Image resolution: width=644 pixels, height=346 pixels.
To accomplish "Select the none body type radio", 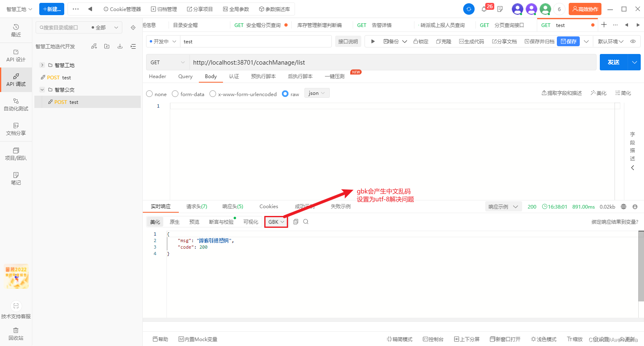I will click(x=149, y=94).
